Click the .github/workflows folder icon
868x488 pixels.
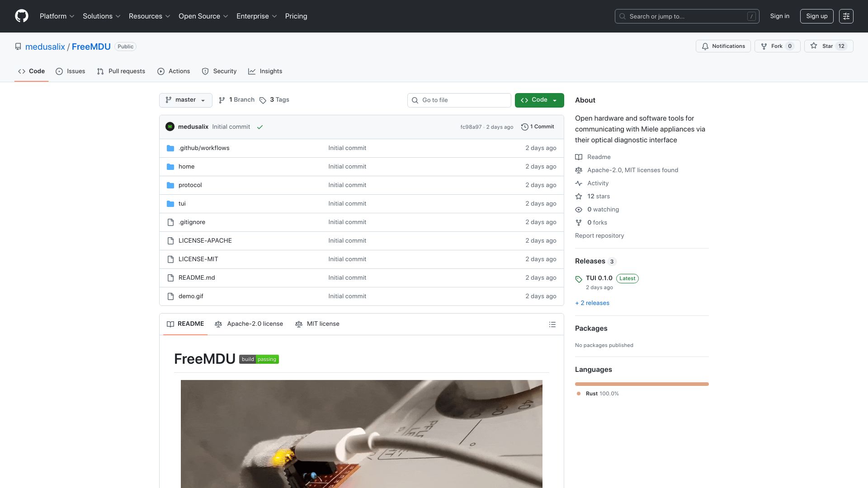click(x=170, y=148)
